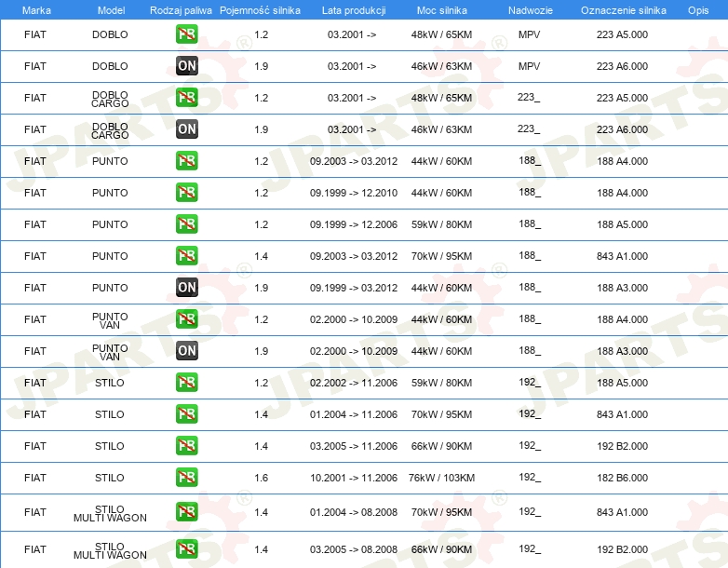Click the petrol icon in the STILO 01.2004 -> 11.2006 row
Viewport: 728px width, 568px height.
pyautogui.click(x=186, y=413)
